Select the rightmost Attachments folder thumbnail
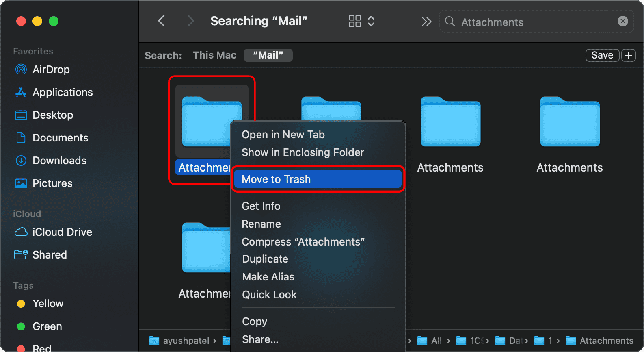This screenshot has height=352, width=644. tap(570, 122)
